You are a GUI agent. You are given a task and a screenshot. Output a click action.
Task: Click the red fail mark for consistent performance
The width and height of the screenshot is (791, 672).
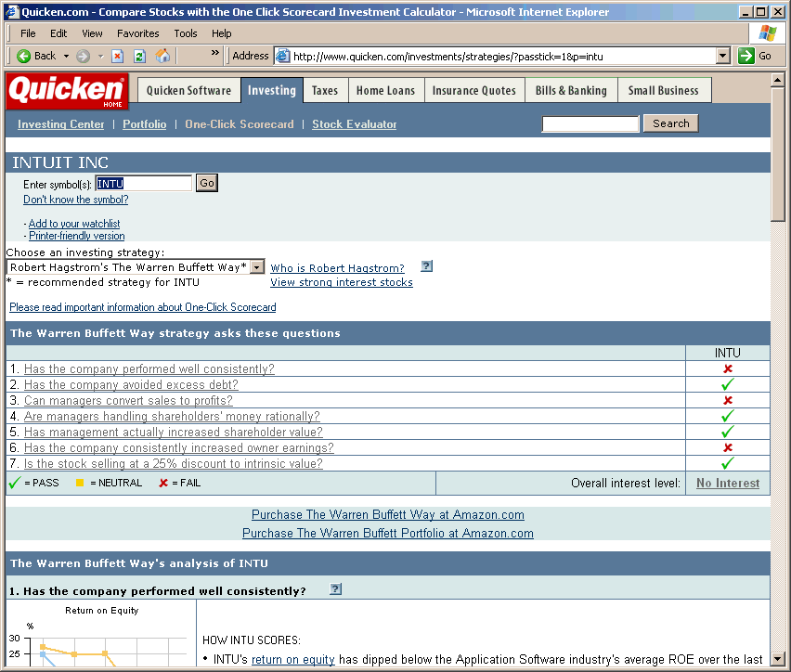tap(728, 368)
